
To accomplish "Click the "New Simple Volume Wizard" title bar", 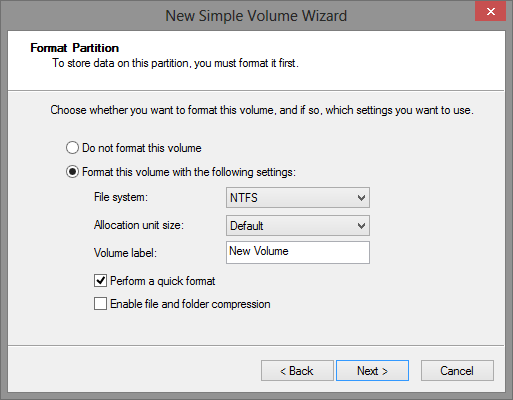I will 256,16.
